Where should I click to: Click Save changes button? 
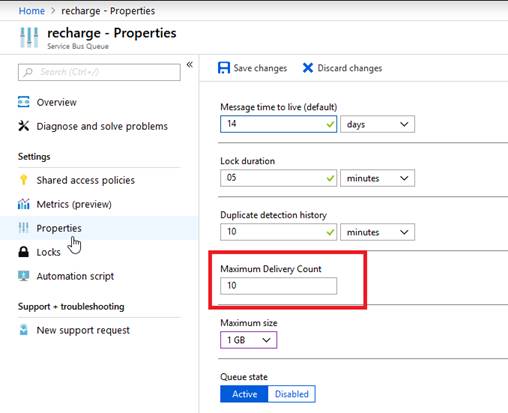tap(252, 68)
